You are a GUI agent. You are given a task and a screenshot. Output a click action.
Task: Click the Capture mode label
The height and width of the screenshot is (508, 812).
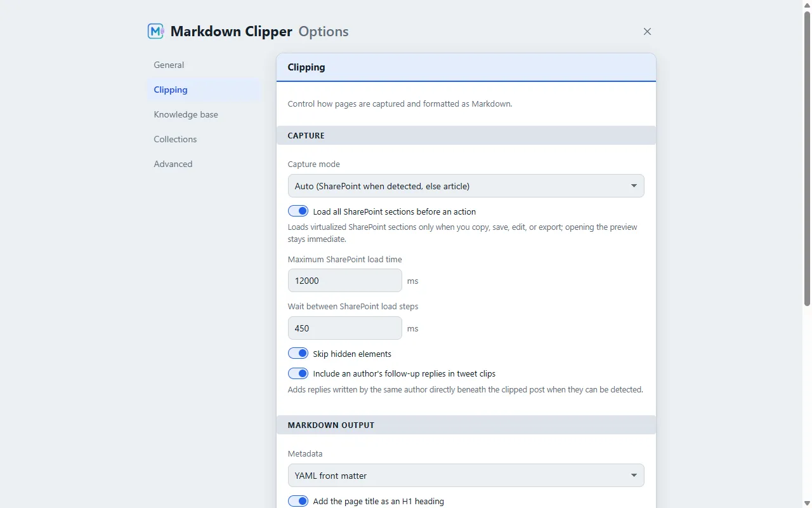point(313,164)
